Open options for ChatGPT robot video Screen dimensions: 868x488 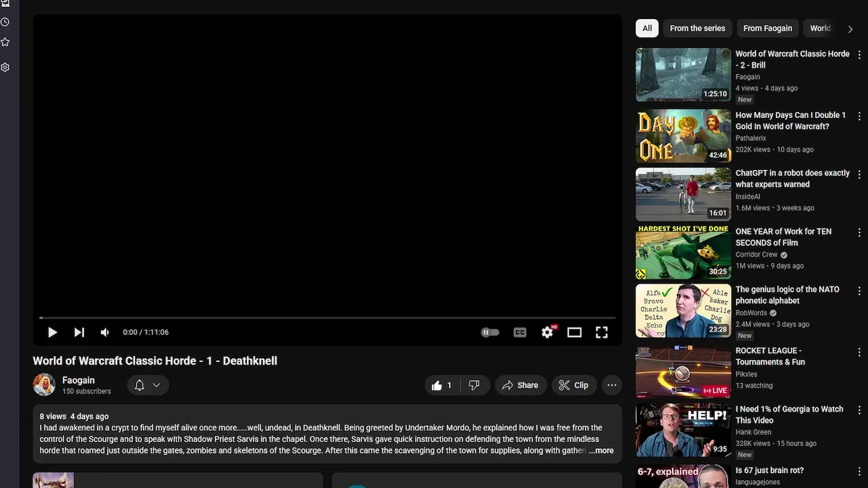pyautogui.click(x=859, y=174)
